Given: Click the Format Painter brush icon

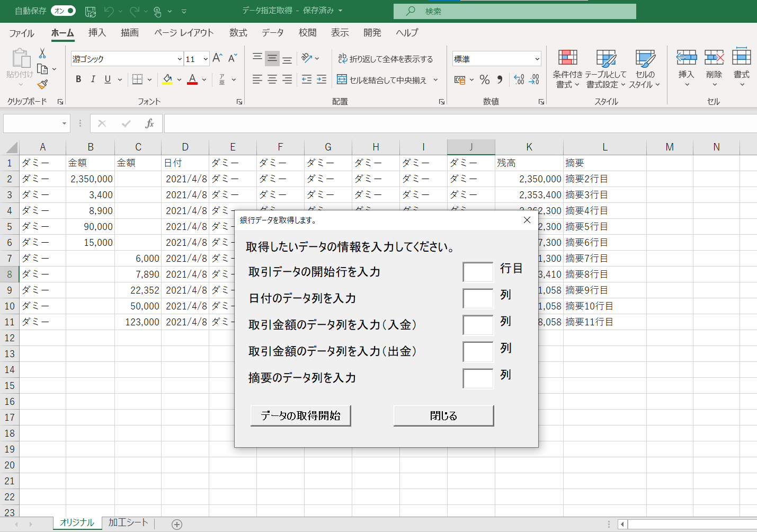Looking at the screenshot, I should [43, 84].
